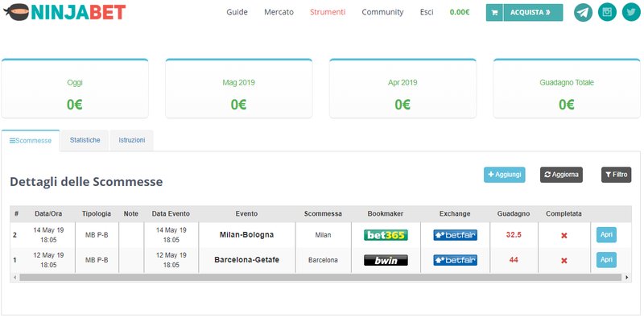Click the Data/Ora column header
Screen dimensions: 644x318
[48, 214]
